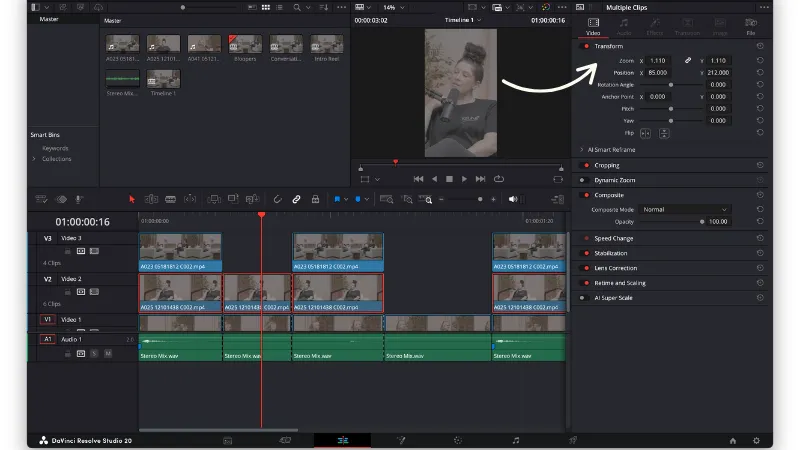
Task: Switch media pool to list view
Action: tap(280, 8)
